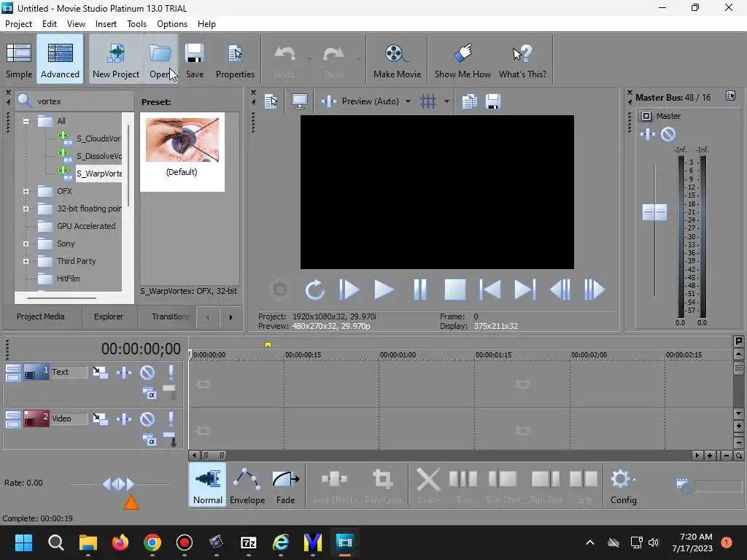The width and height of the screenshot is (747, 560).
Task: Switch to Advanced view mode
Action: coord(60,60)
